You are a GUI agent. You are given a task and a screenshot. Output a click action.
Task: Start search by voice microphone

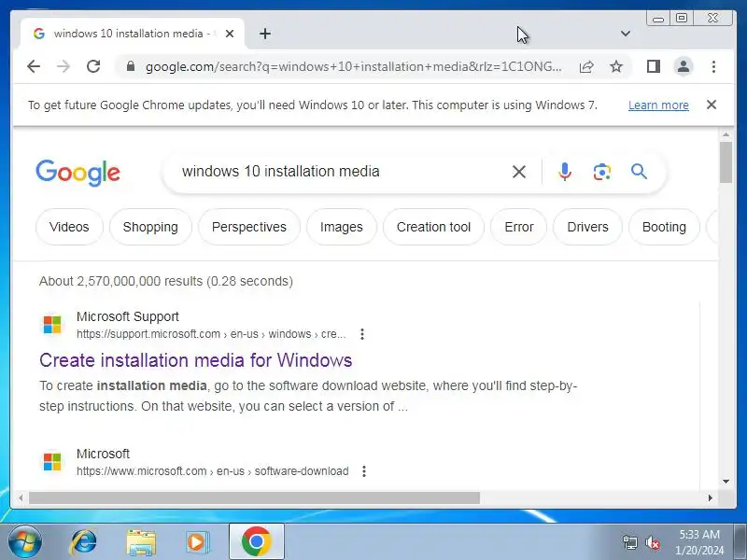565,172
